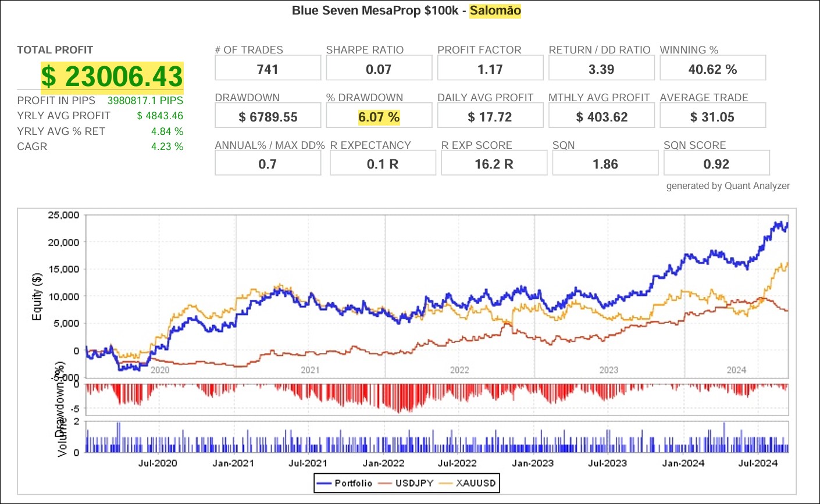The image size is (820, 504).
Task: Select the 2022 year marker in the chart
Action: [459, 370]
